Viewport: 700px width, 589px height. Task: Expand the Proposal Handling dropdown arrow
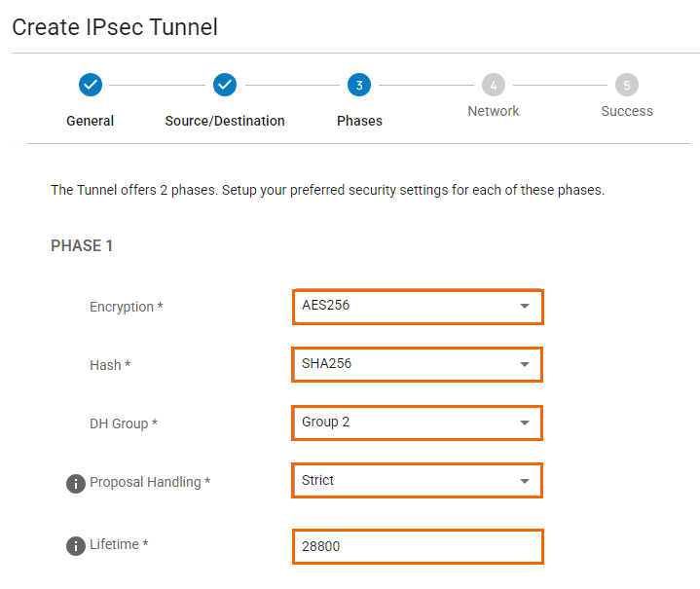click(x=524, y=481)
